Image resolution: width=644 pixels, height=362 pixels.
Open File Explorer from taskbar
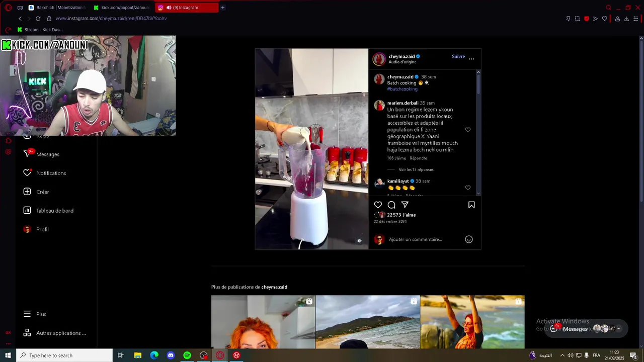coord(138,355)
